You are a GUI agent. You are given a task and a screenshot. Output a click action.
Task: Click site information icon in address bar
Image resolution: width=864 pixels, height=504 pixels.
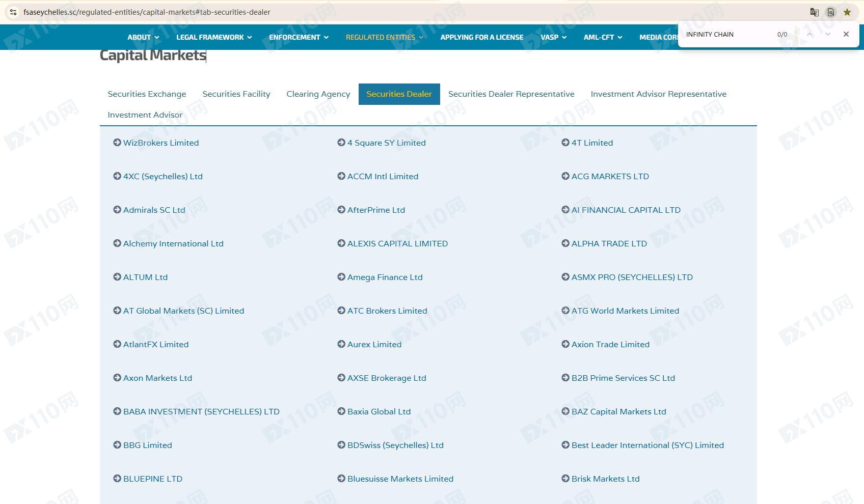[13, 12]
